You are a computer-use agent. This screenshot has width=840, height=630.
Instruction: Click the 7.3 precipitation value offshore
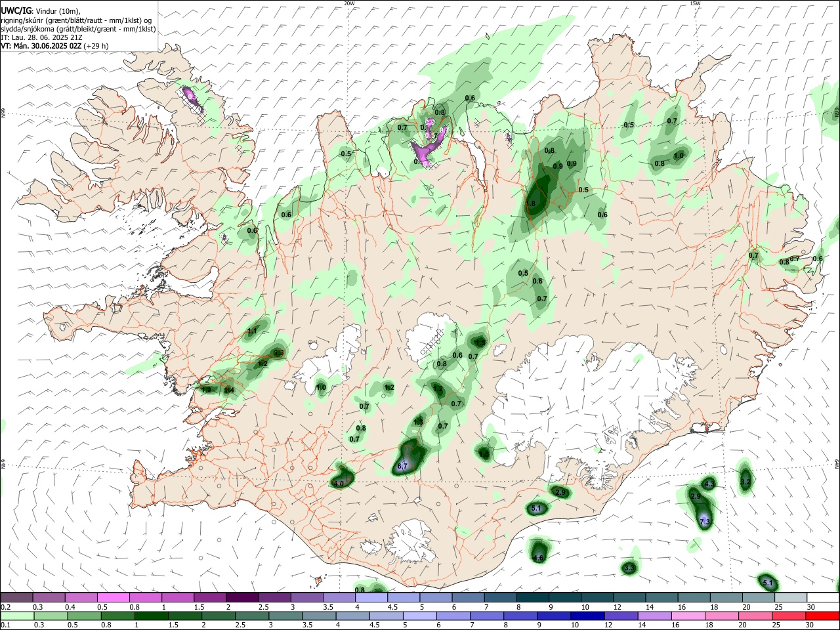point(705,522)
